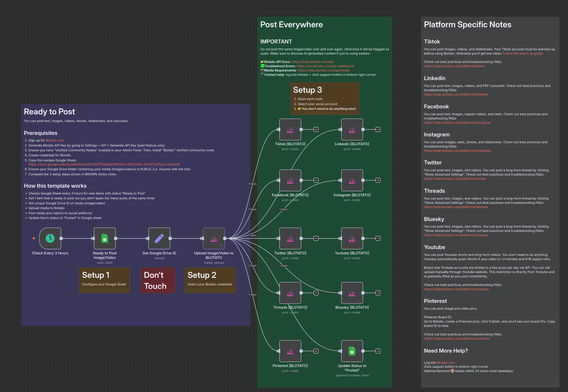Image resolution: width=568 pixels, height=392 pixels.
Task: Open the Instagram [BLOTATO] node
Action: click(x=352, y=180)
